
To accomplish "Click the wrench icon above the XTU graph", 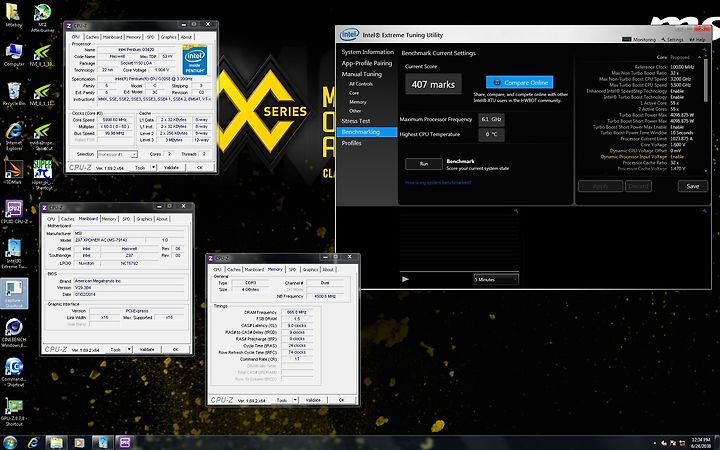I will point(516,211).
